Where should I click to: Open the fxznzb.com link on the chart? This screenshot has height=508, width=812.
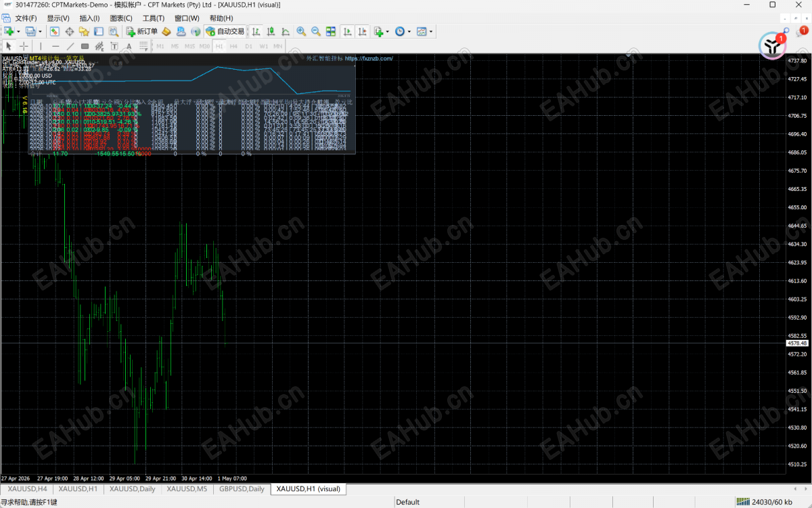click(369, 59)
